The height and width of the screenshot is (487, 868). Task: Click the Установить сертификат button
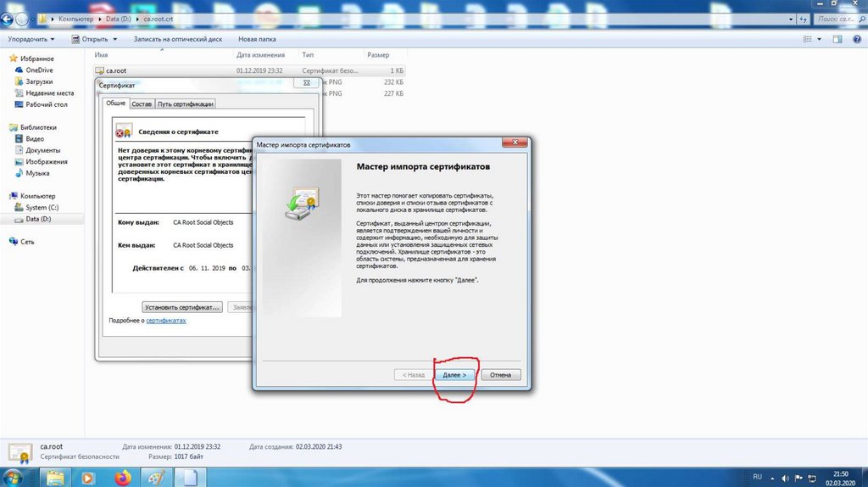182,307
